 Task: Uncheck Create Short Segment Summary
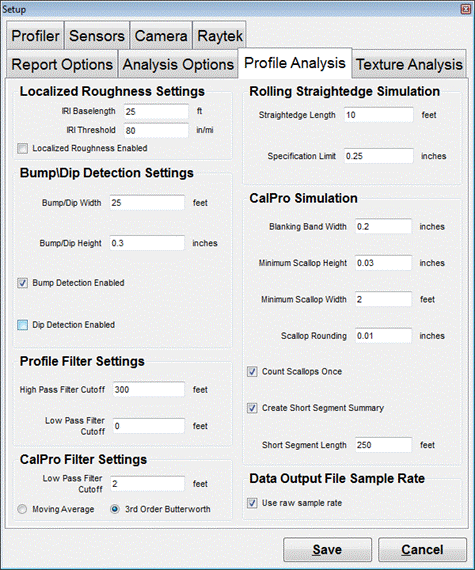(x=252, y=408)
